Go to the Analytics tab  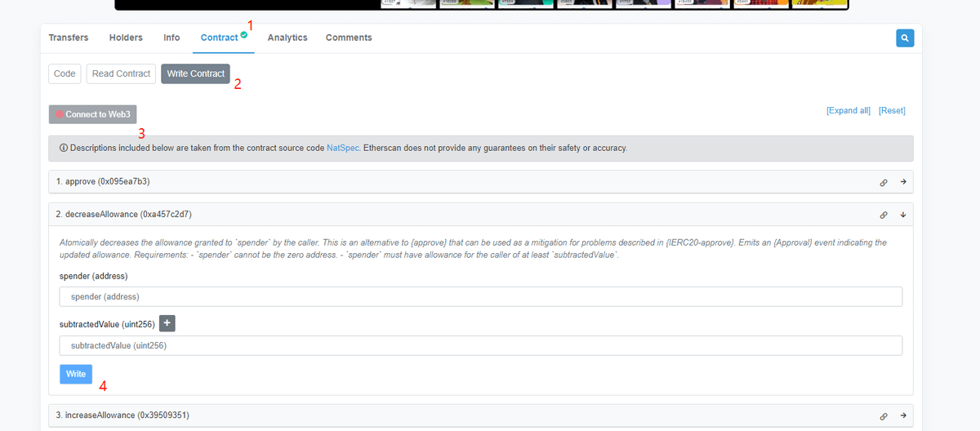[x=287, y=38]
